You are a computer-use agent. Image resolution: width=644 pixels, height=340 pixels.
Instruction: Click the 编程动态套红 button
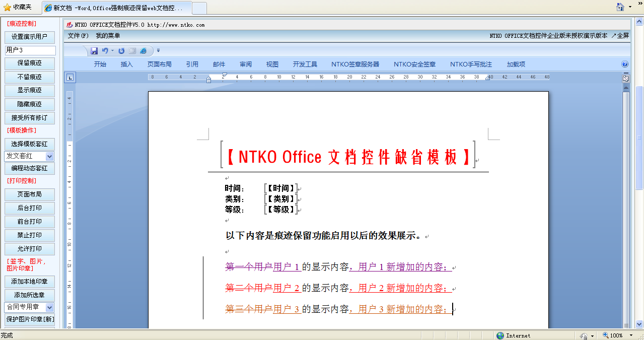pos(30,168)
